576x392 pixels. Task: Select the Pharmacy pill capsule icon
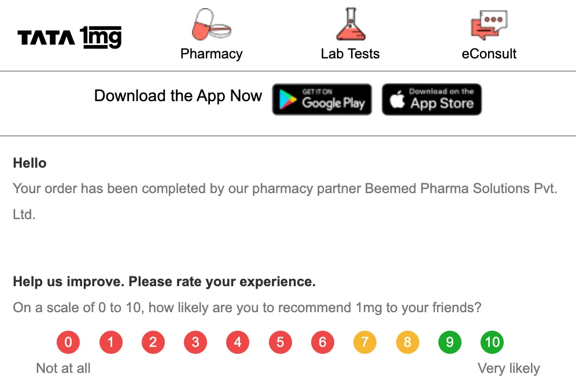coord(211,24)
